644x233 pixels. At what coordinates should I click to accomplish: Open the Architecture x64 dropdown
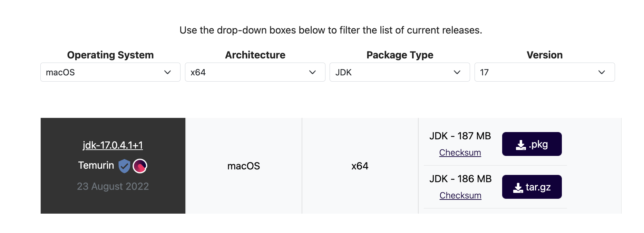pos(255,72)
